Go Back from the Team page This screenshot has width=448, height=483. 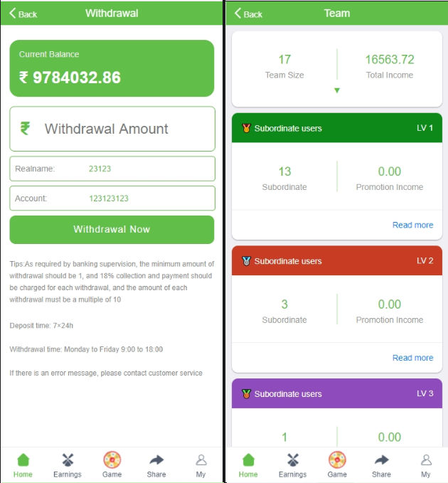(x=248, y=14)
